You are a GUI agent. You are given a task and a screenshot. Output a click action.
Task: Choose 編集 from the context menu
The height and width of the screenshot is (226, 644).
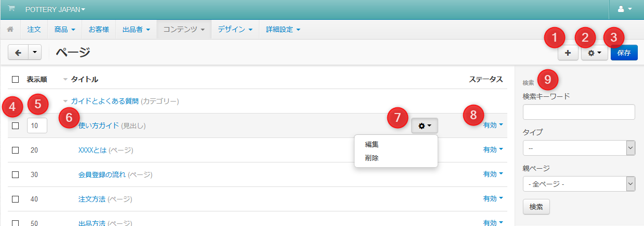coord(372,145)
